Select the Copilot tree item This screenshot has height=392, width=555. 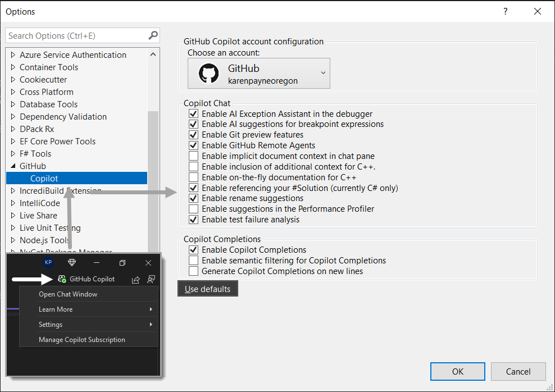[x=76, y=179]
